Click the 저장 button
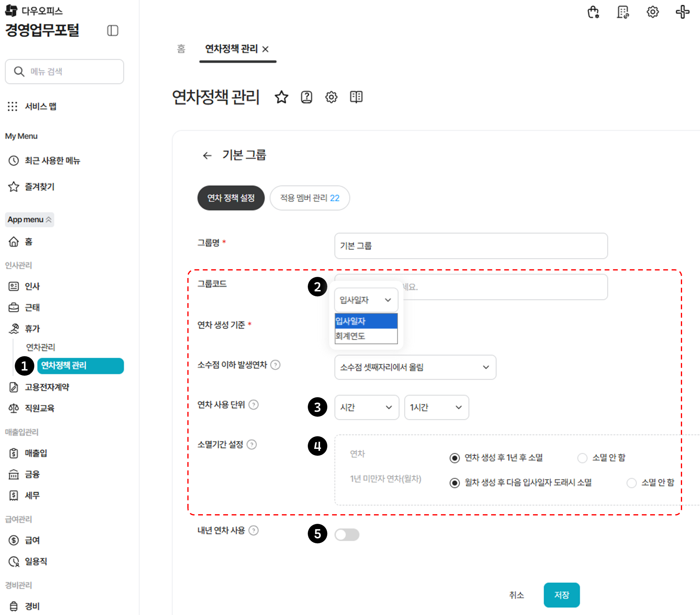 561,595
